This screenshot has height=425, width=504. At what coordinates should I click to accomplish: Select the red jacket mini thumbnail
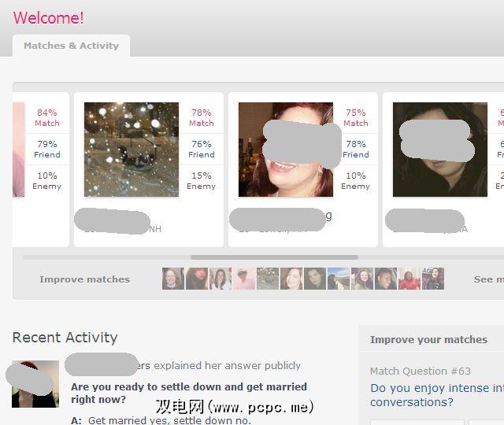point(409,279)
